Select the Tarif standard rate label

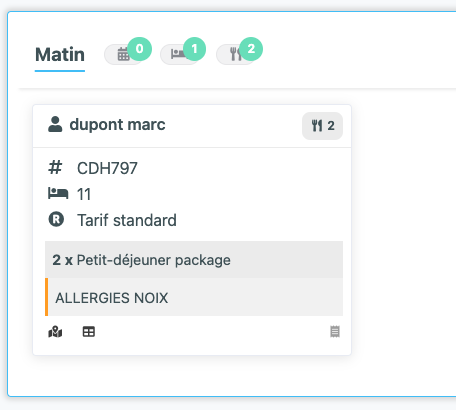click(x=127, y=220)
